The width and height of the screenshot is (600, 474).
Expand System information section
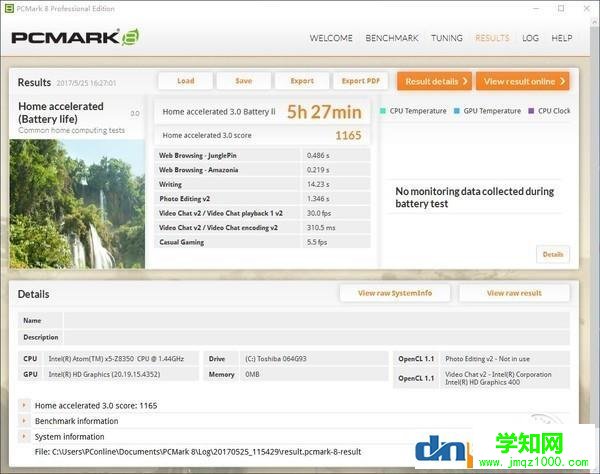tap(24, 437)
